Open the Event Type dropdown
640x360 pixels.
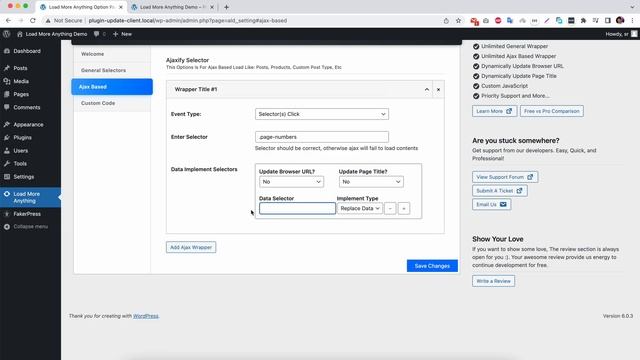322,114
